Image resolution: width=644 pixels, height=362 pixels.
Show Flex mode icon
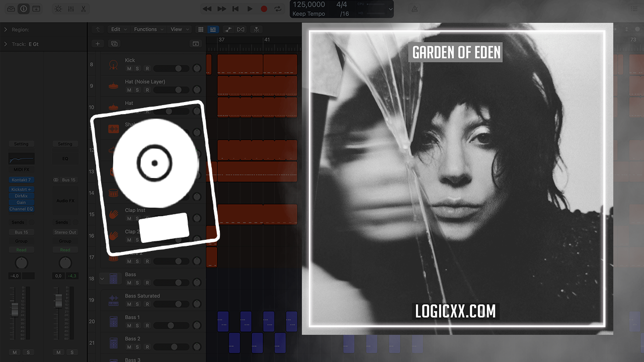click(240, 30)
